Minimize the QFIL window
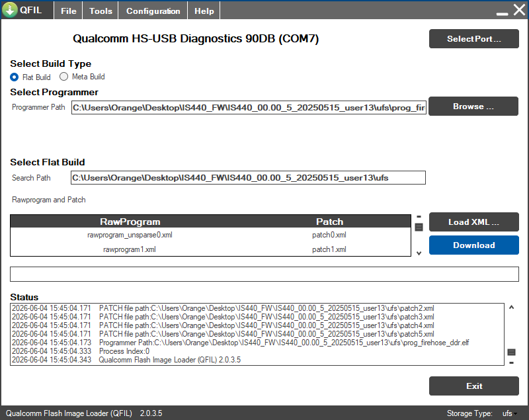This screenshot has width=529, height=420. click(x=502, y=13)
